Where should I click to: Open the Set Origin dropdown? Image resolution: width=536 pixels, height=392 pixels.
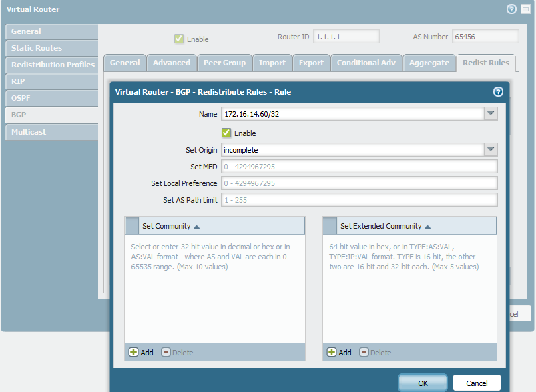point(491,149)
